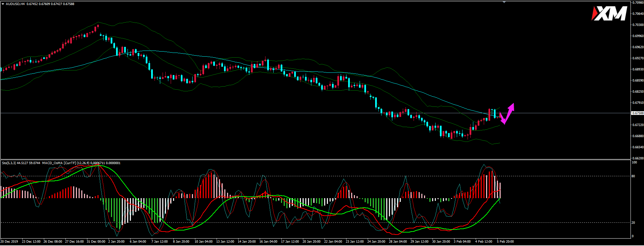The image size is (644, 246).
Task: Select the MACD_OsMA [CurrTF] indicator label
Action: tap(59, 163)
